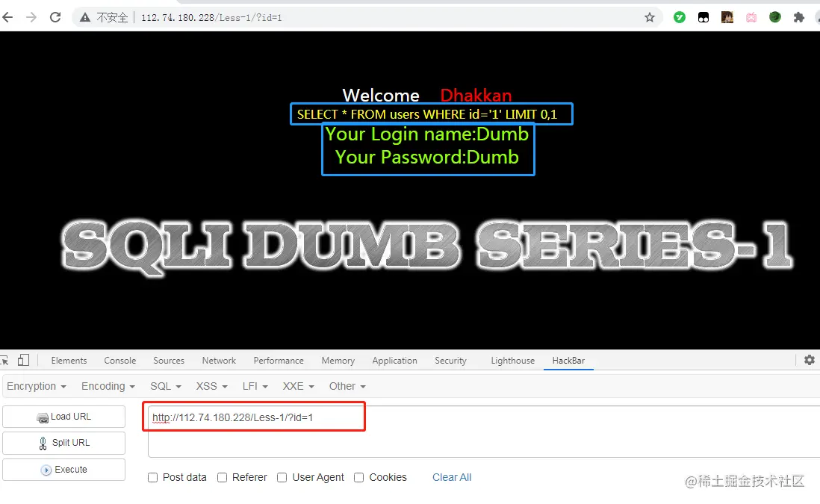This screenshot has width=820, height=504.
Task: Open the Extensions puzzle piece menu
Action: [798, 17]
